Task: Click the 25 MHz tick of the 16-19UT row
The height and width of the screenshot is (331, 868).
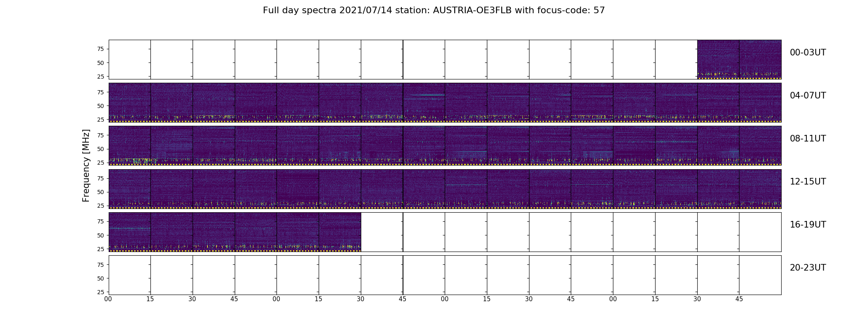Action: click(100, 249)
